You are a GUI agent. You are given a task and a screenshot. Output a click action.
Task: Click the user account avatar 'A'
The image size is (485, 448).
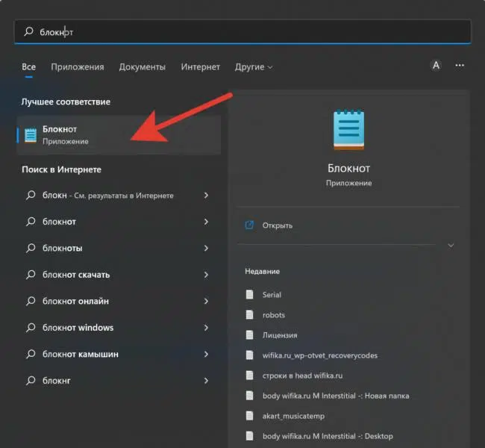pyautogui.click(x=436, y=66)
